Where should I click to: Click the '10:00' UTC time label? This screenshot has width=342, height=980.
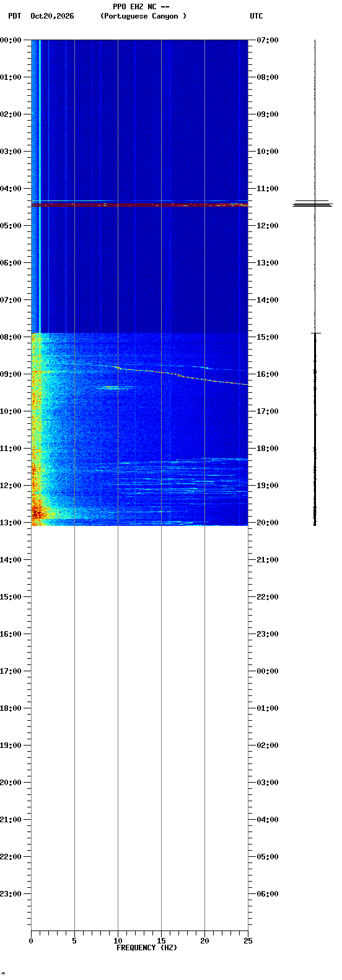pos(268,152)
